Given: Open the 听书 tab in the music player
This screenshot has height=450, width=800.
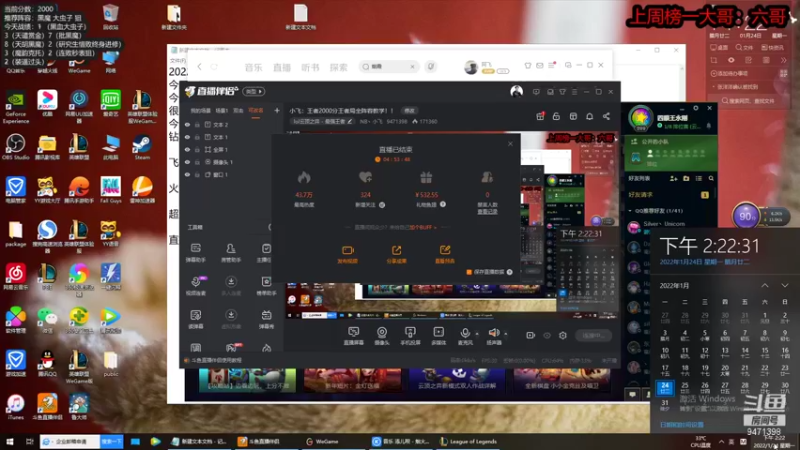Looking at the screenshot, I should pyautogui.click(x=310, y=67).
